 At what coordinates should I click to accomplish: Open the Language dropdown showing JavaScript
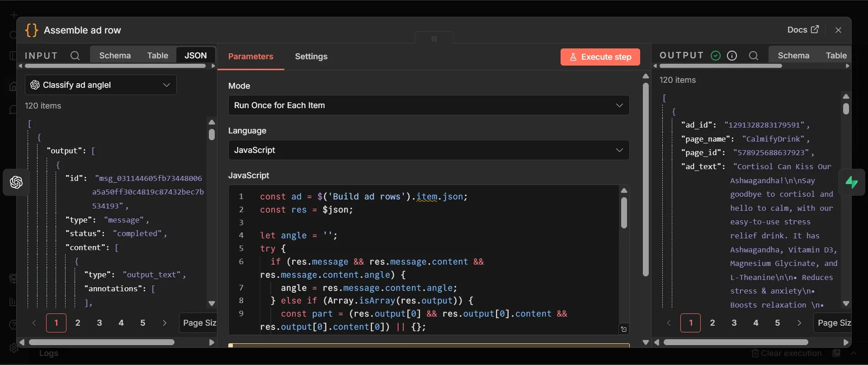tap(429, 150)
